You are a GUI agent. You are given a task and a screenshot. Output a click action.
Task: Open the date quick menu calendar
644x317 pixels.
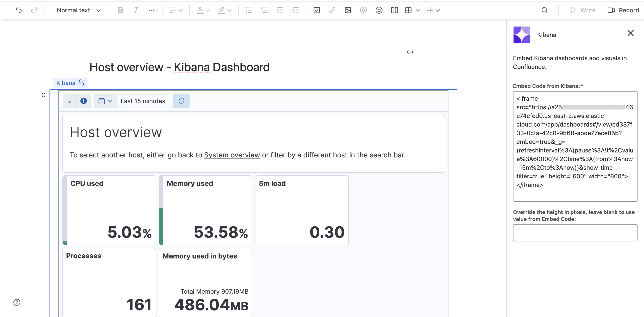[x=105, y=101]
